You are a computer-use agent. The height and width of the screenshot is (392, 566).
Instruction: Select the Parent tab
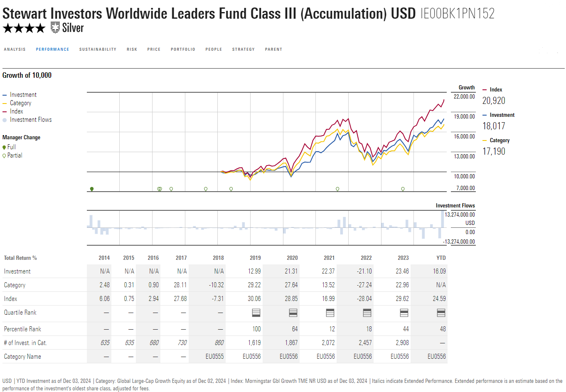tap(273, 49)
